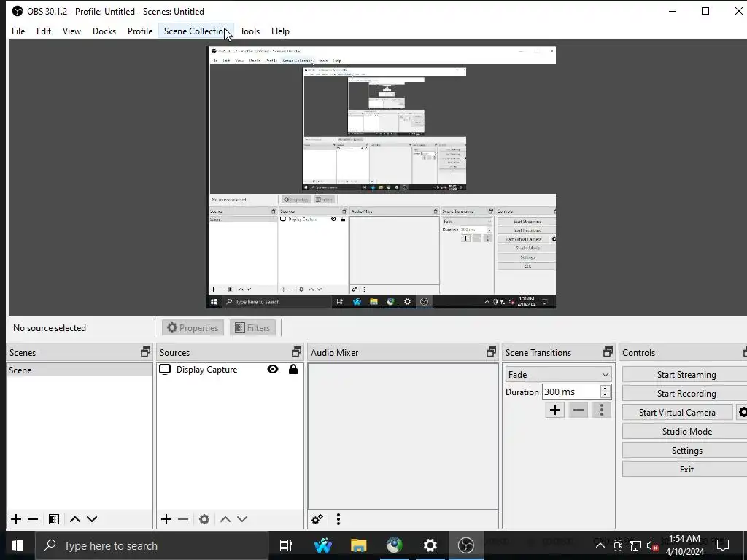The height and width of the screenshot is (560, 747).
Task: Open scene filters icon in Scenes dock
Action: point(54,519)
